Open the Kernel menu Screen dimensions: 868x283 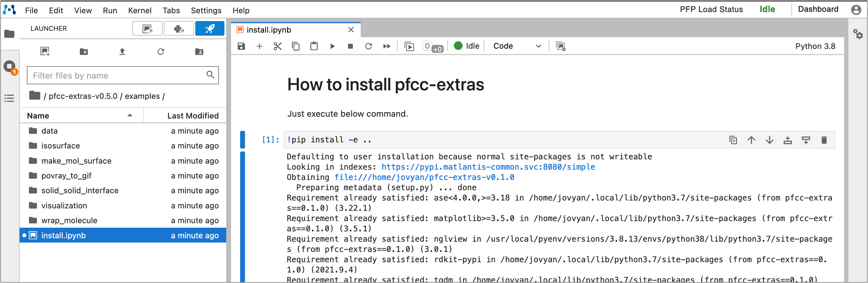tap(139, 11)
